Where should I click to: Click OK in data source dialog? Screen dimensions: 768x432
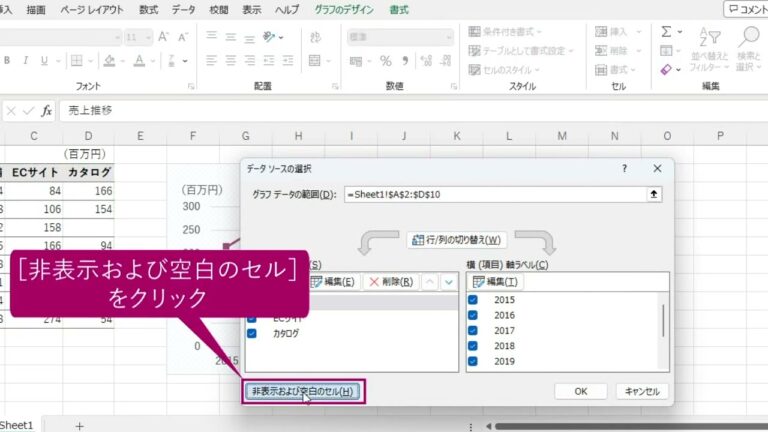pyautogui.click(x=581, y=391)
